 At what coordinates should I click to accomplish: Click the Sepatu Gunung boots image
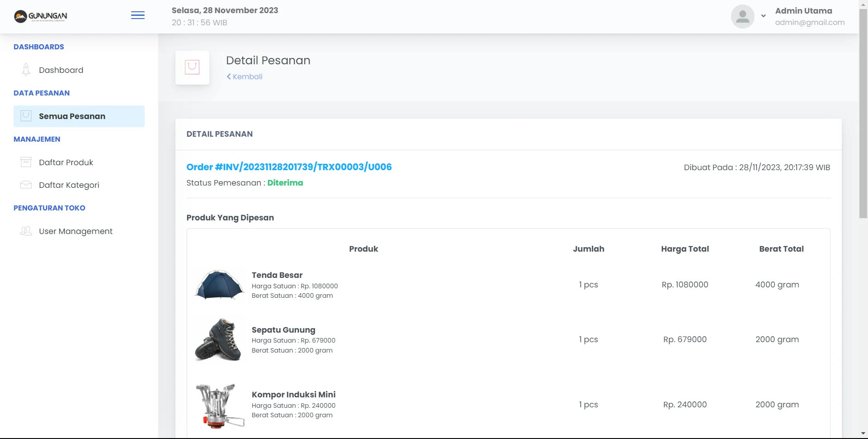[x=218, y=339]
